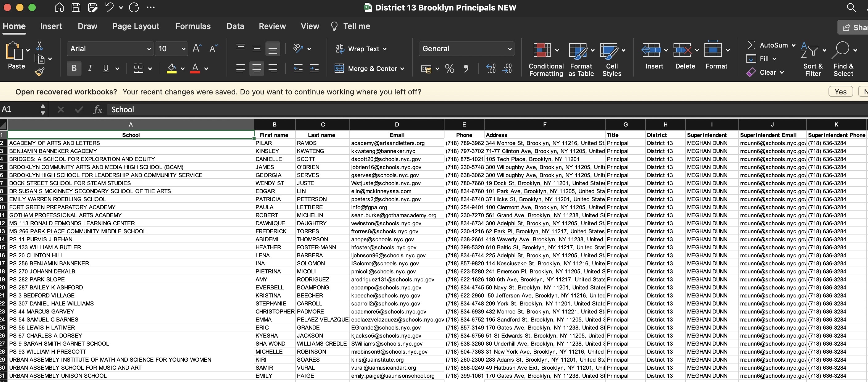This screenshot has height=382, width=868.
Task: Click the Increase Font Size icon
Action: tap(197, 48)
